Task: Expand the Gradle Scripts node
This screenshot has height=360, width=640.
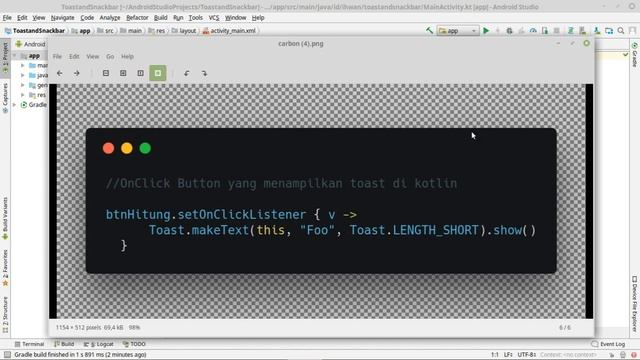Action: [15, 104]
